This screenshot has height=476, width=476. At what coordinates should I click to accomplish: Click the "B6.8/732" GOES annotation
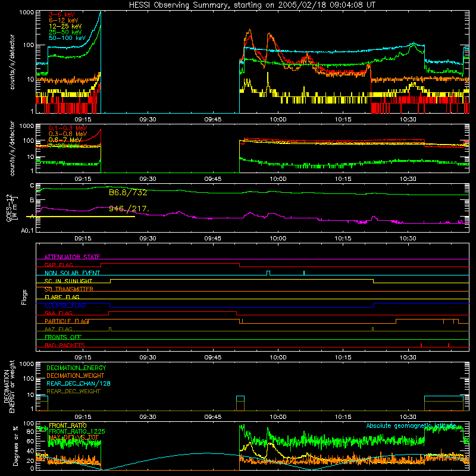(128, 192)
